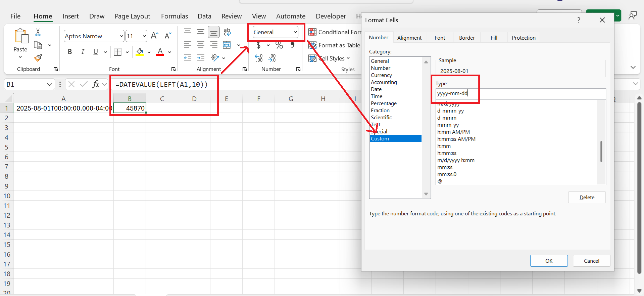
Task: Align text right in ribbon
Action: [214, 45]
